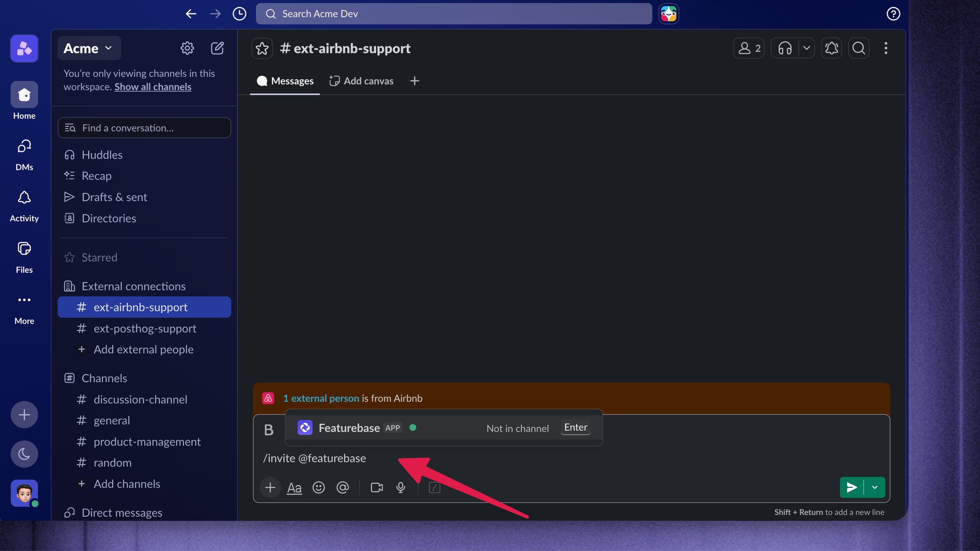Screen dimensions: 980x551
Task: Open the emoji picker
Action: [318, 488]
